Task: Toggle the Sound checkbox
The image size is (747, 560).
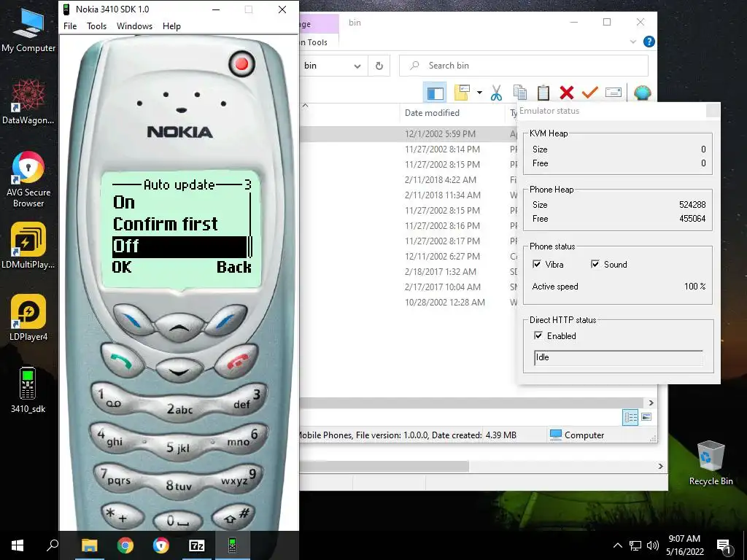Action: [x=595, y=264]
